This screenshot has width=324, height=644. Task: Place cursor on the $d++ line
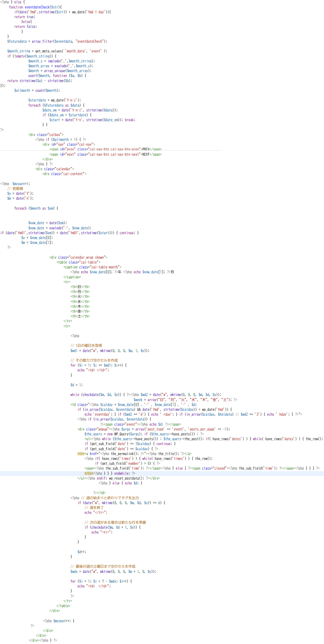[x=82, y=552]
